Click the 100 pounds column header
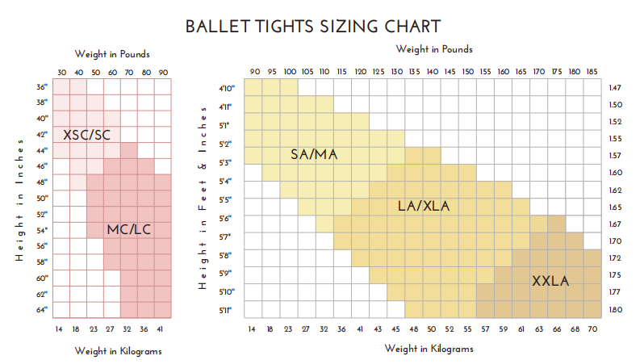644x364 pixels. click(290, 71)
